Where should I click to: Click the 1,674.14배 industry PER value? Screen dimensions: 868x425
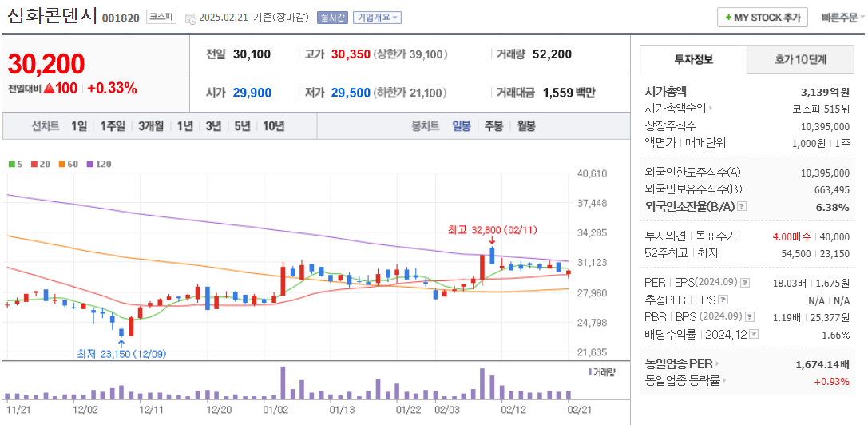(x=822, y=364)
